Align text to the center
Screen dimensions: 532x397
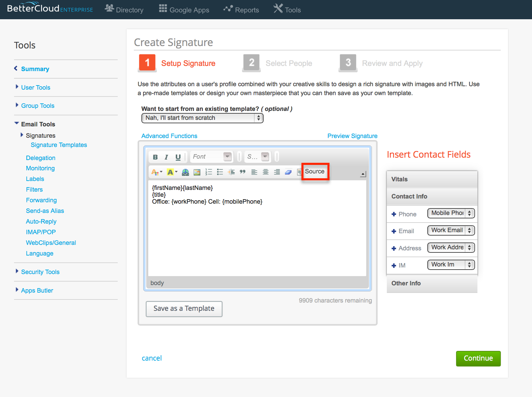pyautogui.click(x=266, y=172)
